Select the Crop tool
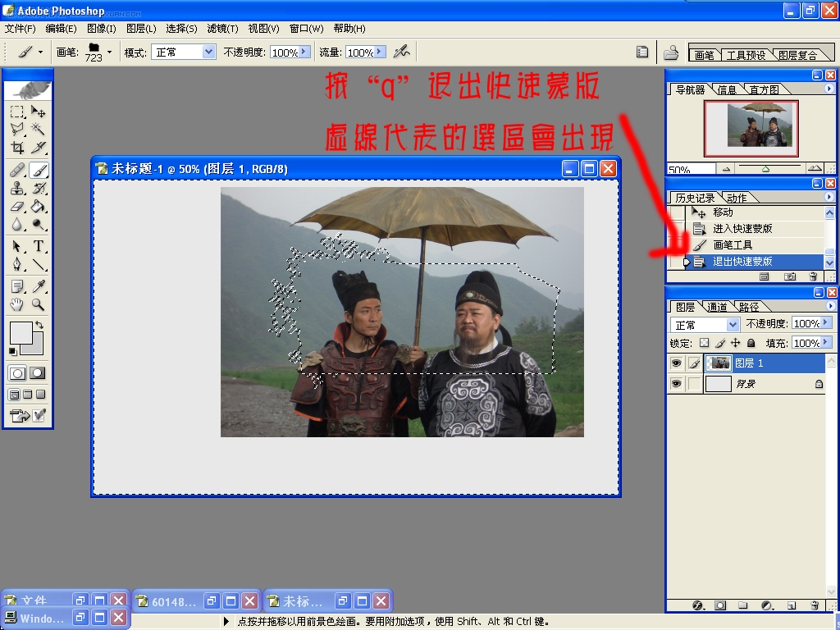The image size is (840, 630). pos(17,148)
